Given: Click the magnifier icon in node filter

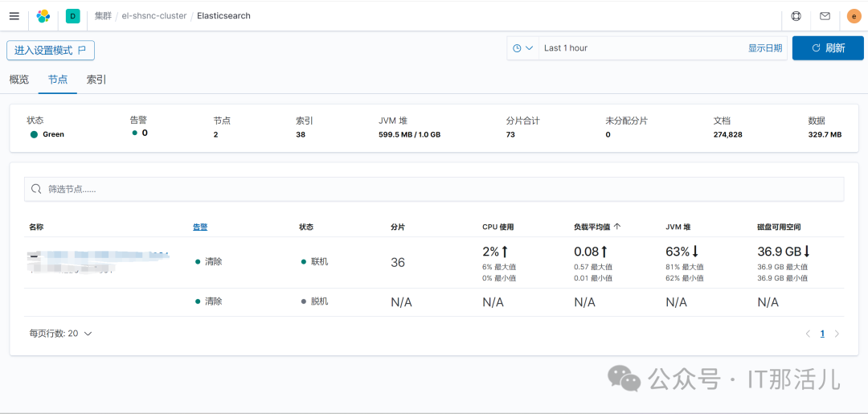Looking at the screenshot, I should [36, 189].
